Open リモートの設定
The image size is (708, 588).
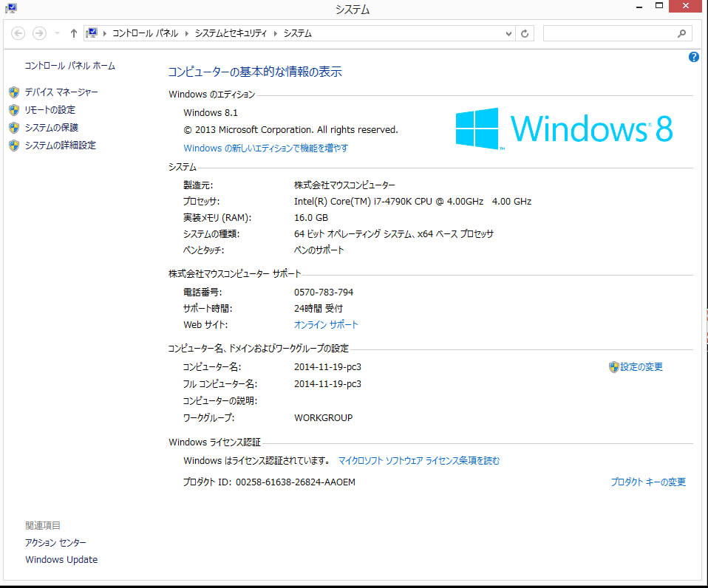point(50,110)
